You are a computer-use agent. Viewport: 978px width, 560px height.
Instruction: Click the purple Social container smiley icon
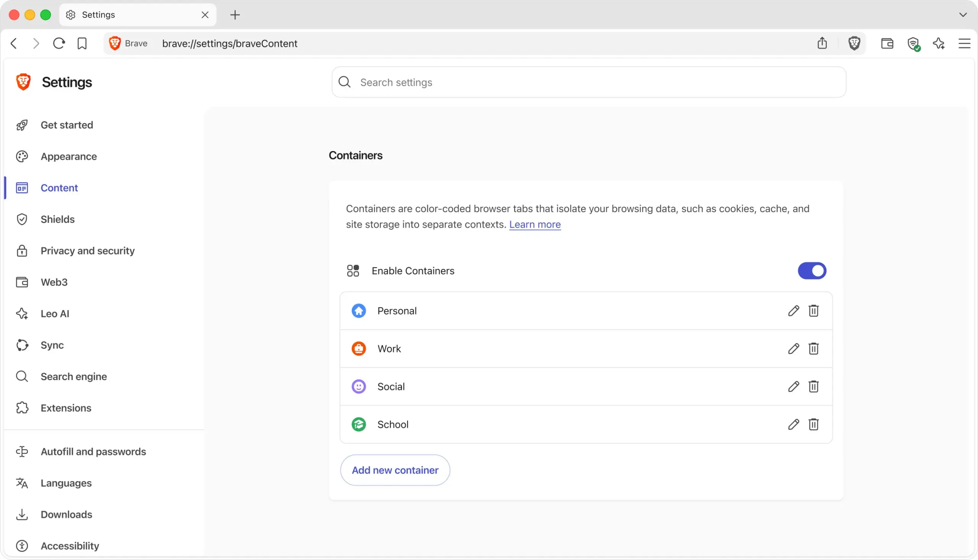[358, 387]
